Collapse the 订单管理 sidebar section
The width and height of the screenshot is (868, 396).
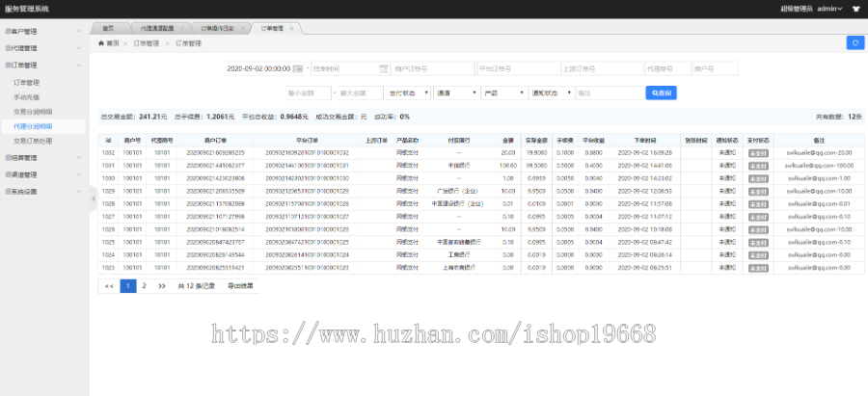pyautogui.click(x=79, y=66)
